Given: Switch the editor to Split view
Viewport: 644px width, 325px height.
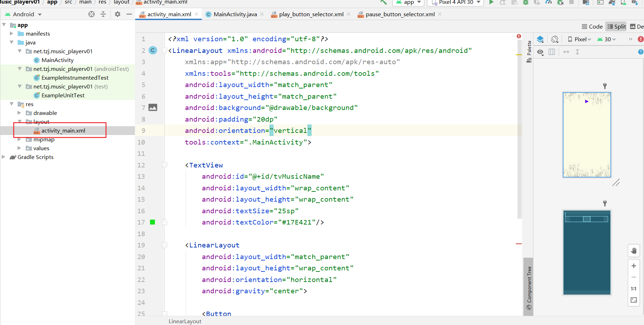Looking at the screenshot, I should pyautogui.click(x=616, y=26).
